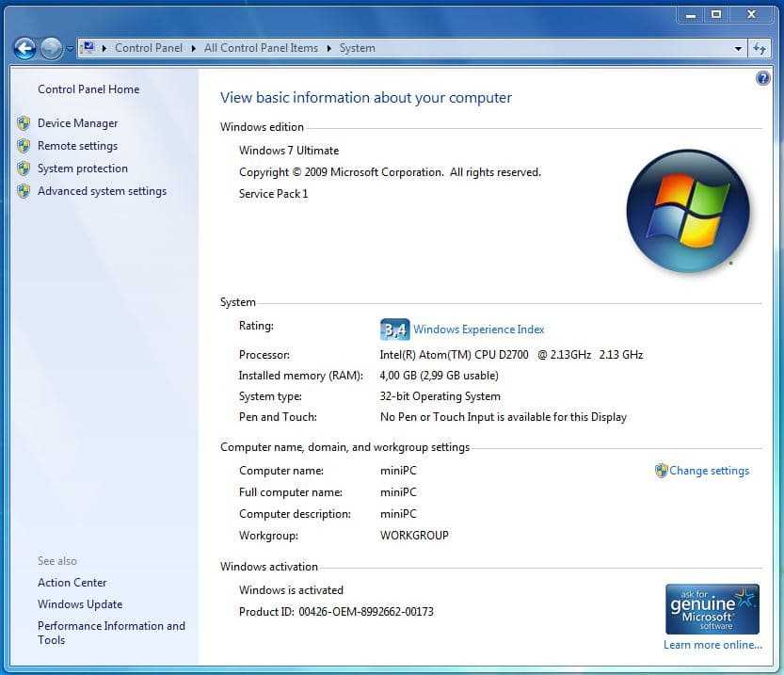Select the Copyright 2009 Microsoft Corporation line

390,172
